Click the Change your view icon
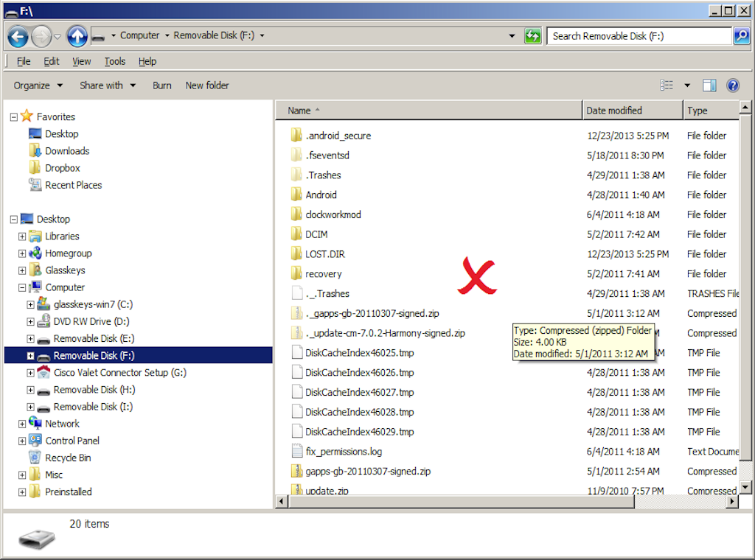Viewport: 755px width, 560px height. 667,85
